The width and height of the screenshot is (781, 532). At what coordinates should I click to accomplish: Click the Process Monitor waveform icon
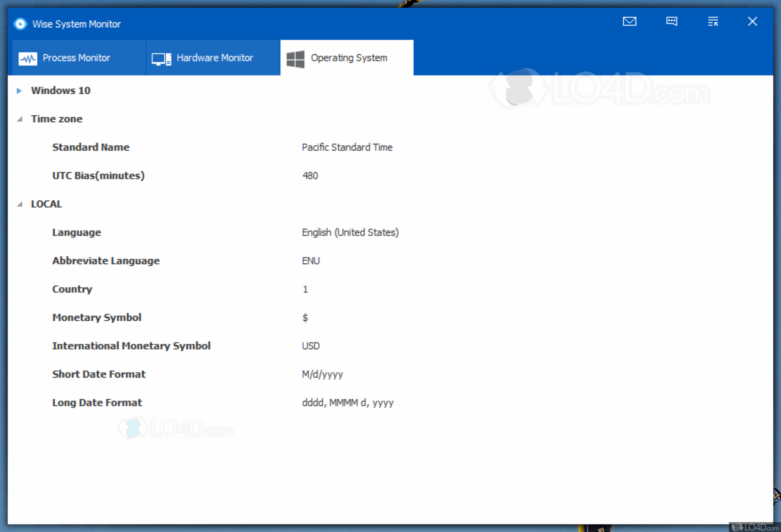28,59
